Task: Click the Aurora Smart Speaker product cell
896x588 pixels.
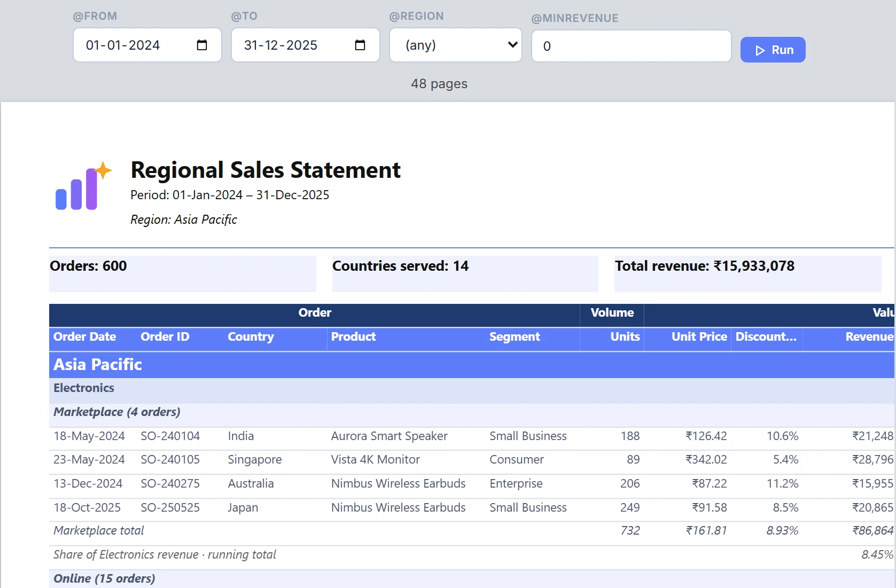Action: pos(389,436)
